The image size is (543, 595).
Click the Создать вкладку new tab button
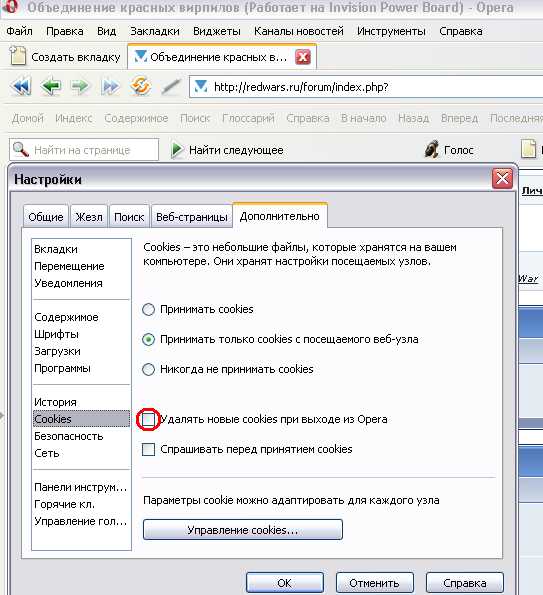click(x=65, y=57)
